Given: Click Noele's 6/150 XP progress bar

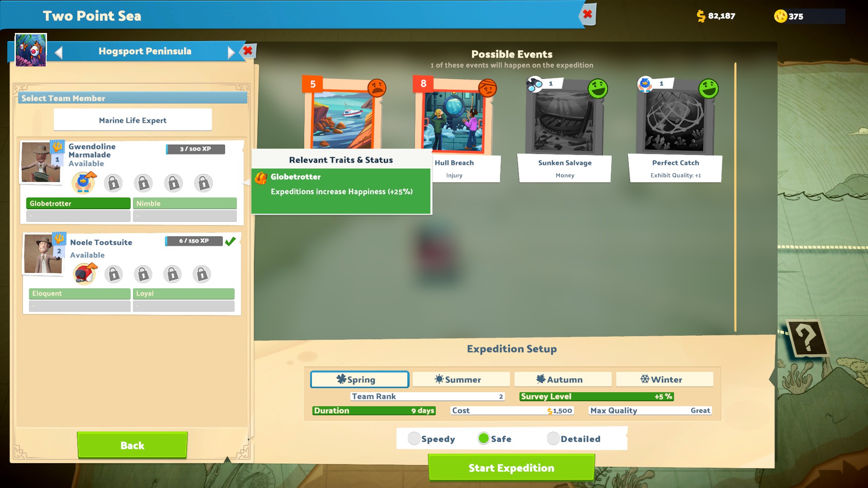Looking at the screenshot, I should (x=194, y=241).
